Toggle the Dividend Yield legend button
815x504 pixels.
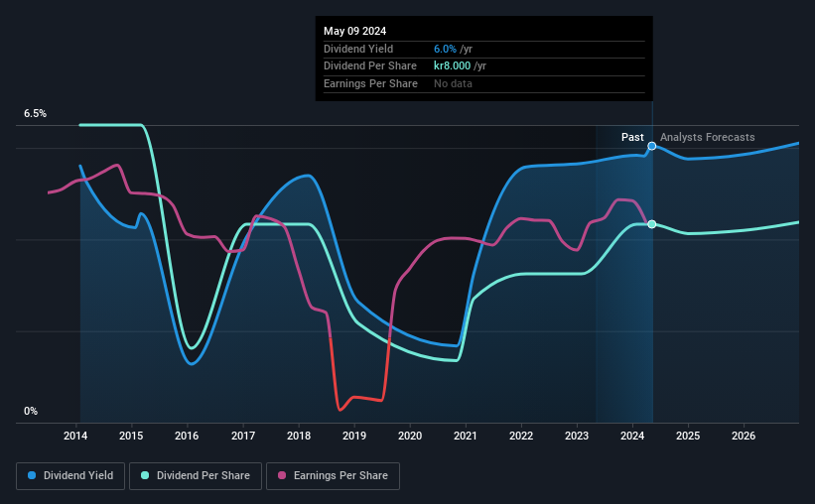70,476
